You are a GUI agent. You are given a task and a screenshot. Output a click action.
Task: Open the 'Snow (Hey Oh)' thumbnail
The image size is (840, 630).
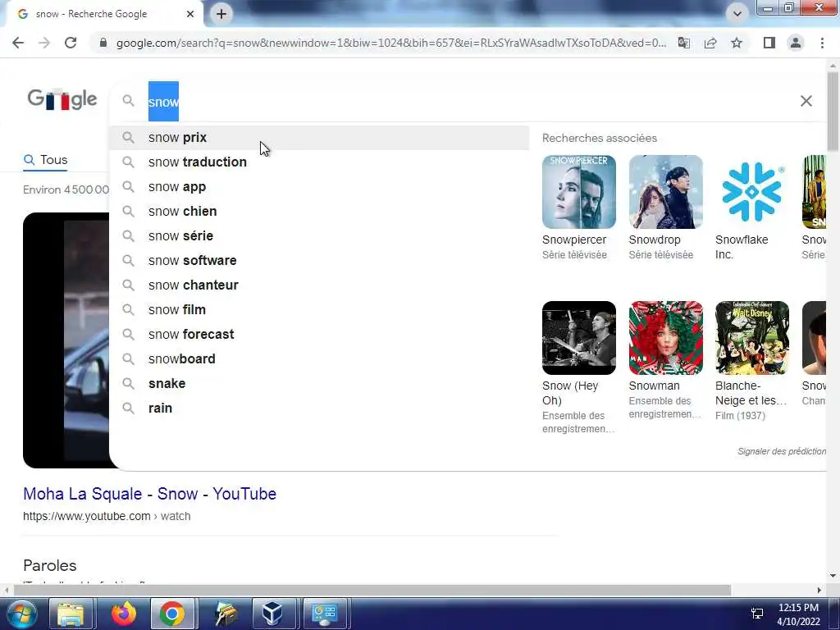pos(578,337)
